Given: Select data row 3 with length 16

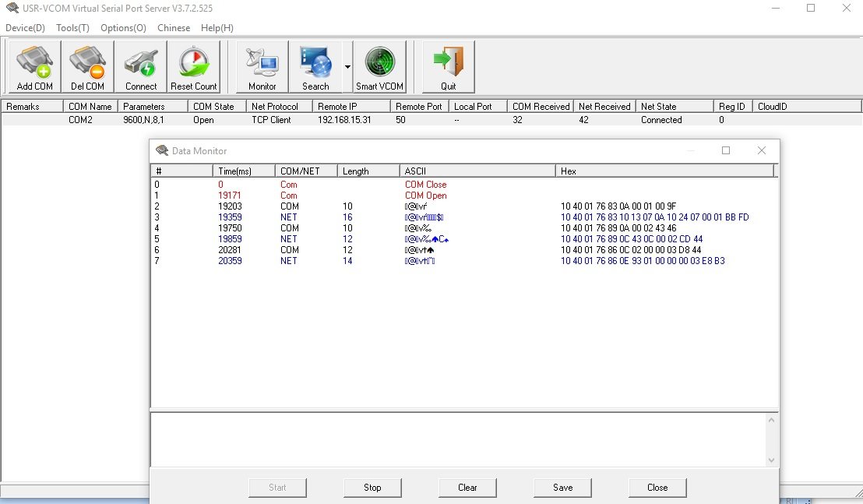Looking at the screenshot, I should click(347, 217).
